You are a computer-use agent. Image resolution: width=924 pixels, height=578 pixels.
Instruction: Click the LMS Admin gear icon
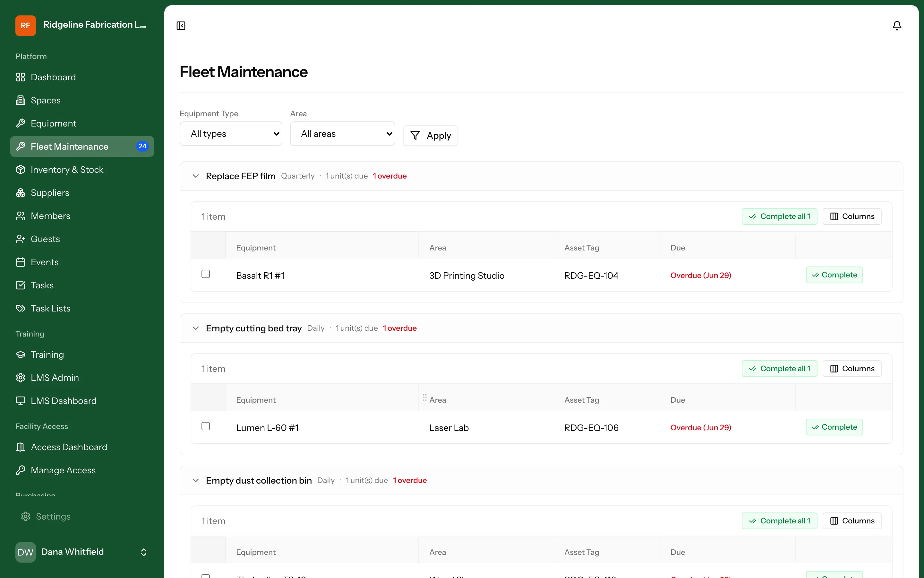[x=21, y=378]
